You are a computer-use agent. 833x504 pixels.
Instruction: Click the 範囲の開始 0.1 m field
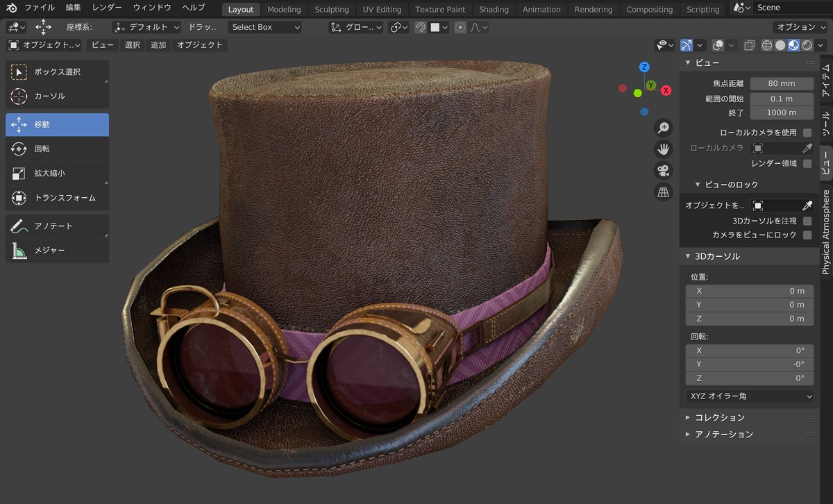pos(782,99)
